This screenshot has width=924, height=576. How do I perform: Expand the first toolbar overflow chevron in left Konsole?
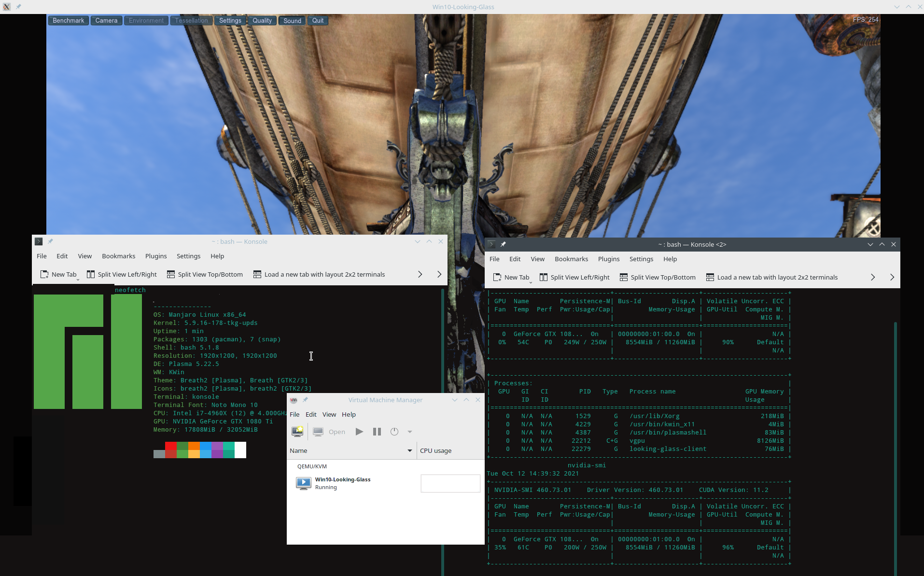[x=420, y=274]
